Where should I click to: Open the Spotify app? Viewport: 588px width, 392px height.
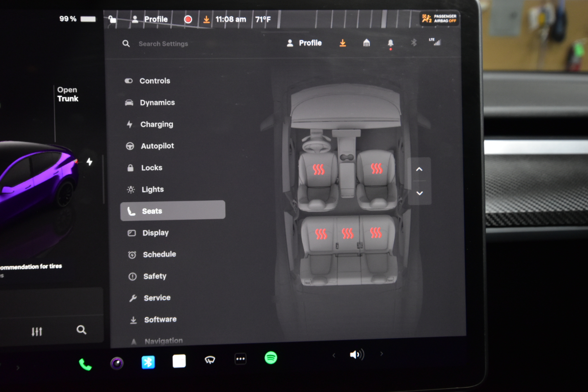tap(271, 358)
